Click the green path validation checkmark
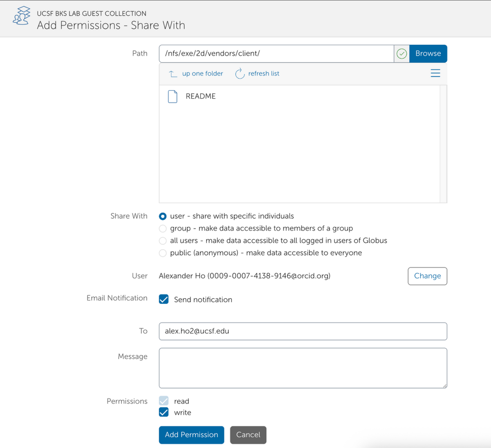Image resolution: width=491 pixels, height=448 pixels. pos(402,53)
